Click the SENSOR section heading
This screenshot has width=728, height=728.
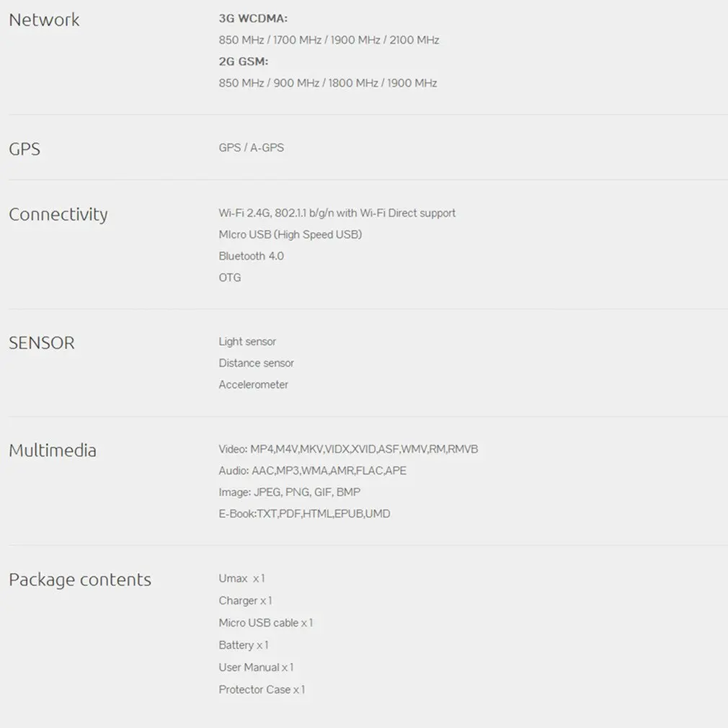point(42,343)
